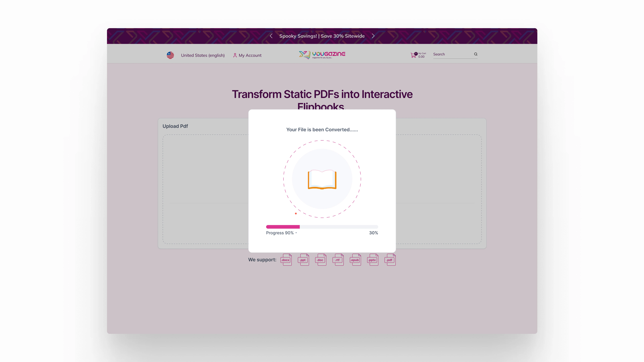The width and height of the screenshot is (644, 362).
Task: Click the 'Progress 90%' label
Action: click(x=280, y=233)
